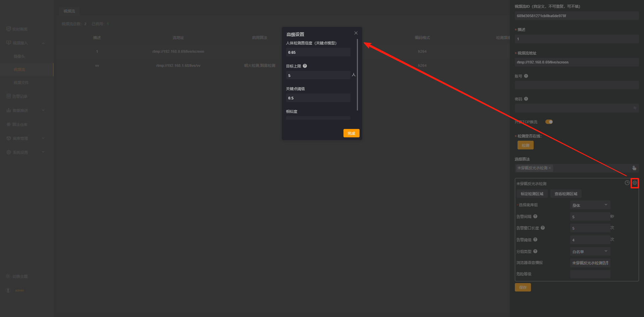This screenshot has height=317, width=644.
Task: Click the 高级设置 dialog vertical scrollbar
Action: click(357, 75)
